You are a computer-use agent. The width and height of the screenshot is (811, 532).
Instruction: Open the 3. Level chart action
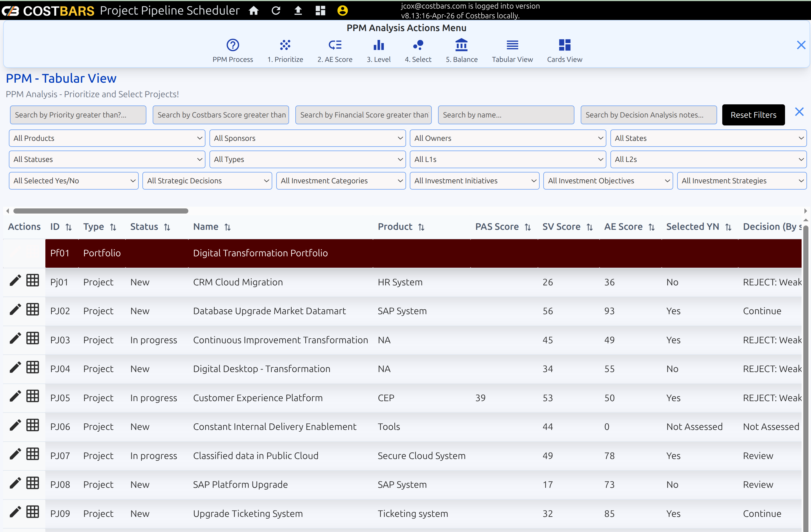[x=379, y=50]
